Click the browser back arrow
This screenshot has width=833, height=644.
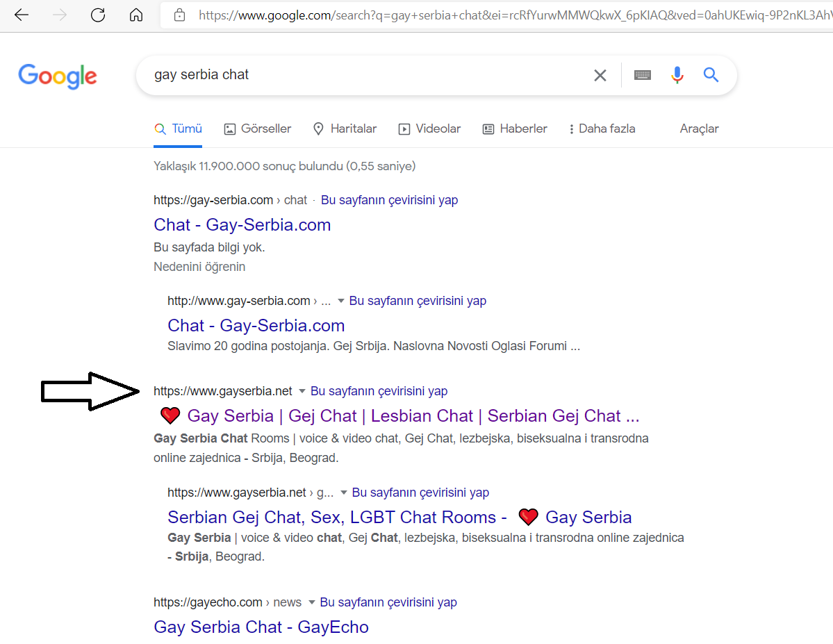click(22, 15)
